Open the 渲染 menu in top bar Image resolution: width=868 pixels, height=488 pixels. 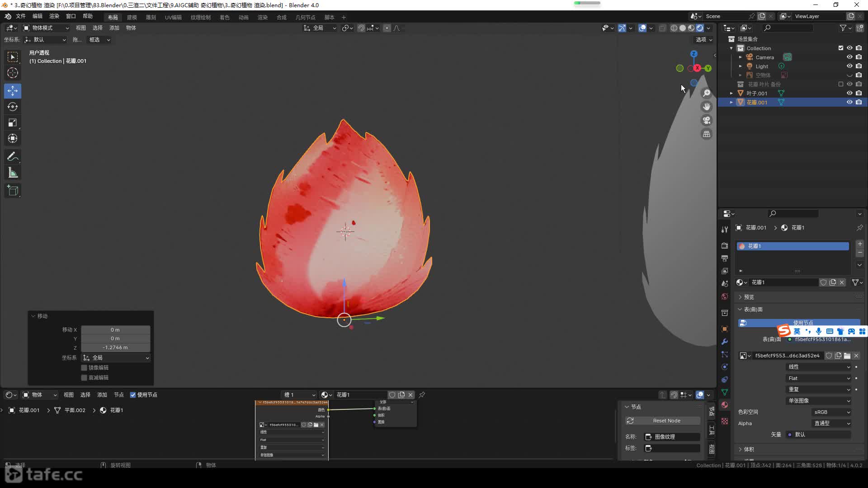(x=54, y=16)
